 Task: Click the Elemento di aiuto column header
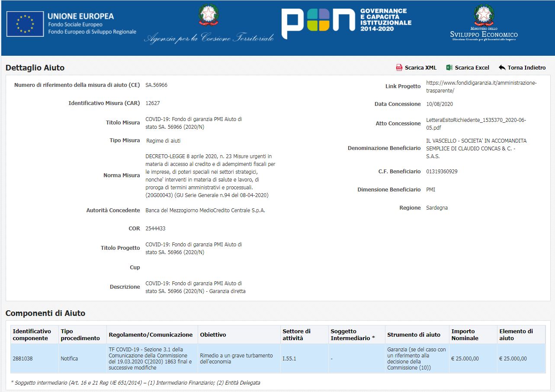tap(521, 335)
